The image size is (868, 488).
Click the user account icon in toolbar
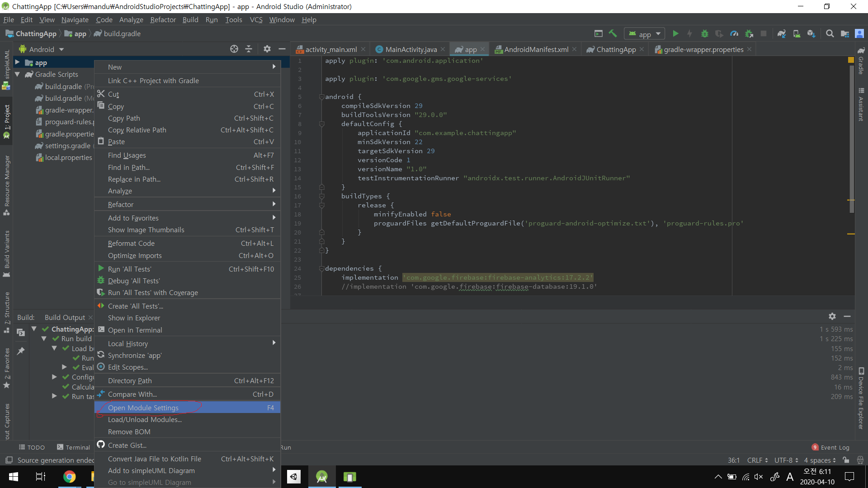coord(859,33)
